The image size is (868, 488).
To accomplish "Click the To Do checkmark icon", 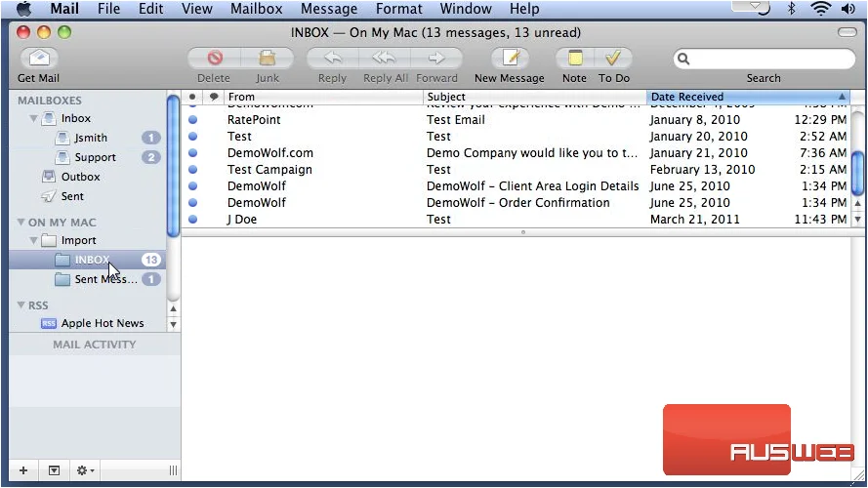I will click(x=613, y=59).
